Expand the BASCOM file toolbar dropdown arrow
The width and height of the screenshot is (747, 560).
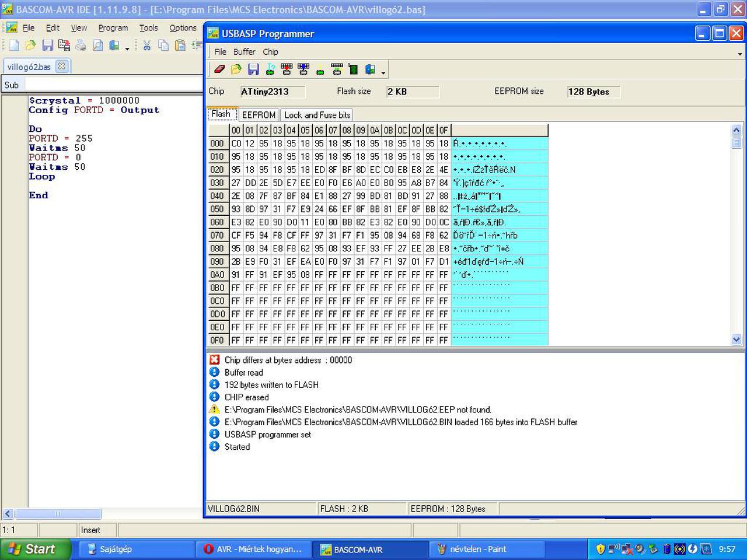(127, 49)
